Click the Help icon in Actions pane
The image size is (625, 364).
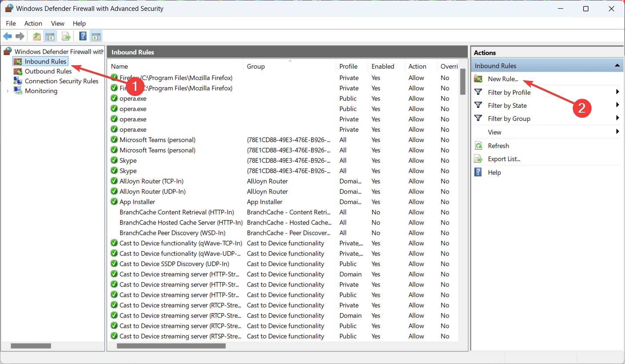click(478, 172)
